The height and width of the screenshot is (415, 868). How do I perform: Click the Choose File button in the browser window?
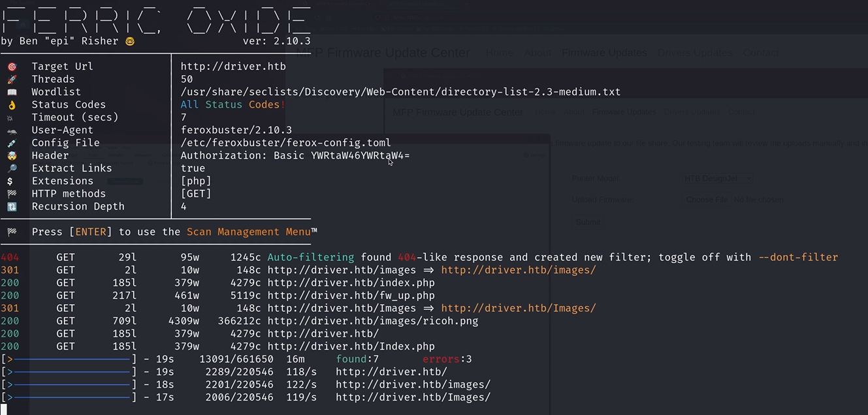pyautogui.click(x=707, y=200)
